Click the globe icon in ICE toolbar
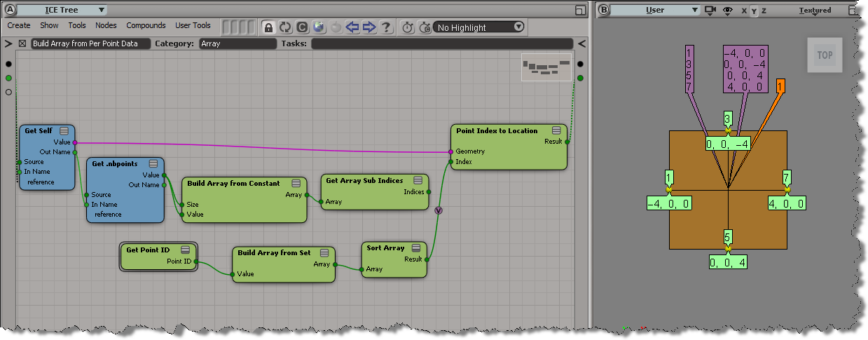 [x=319, y=27]
